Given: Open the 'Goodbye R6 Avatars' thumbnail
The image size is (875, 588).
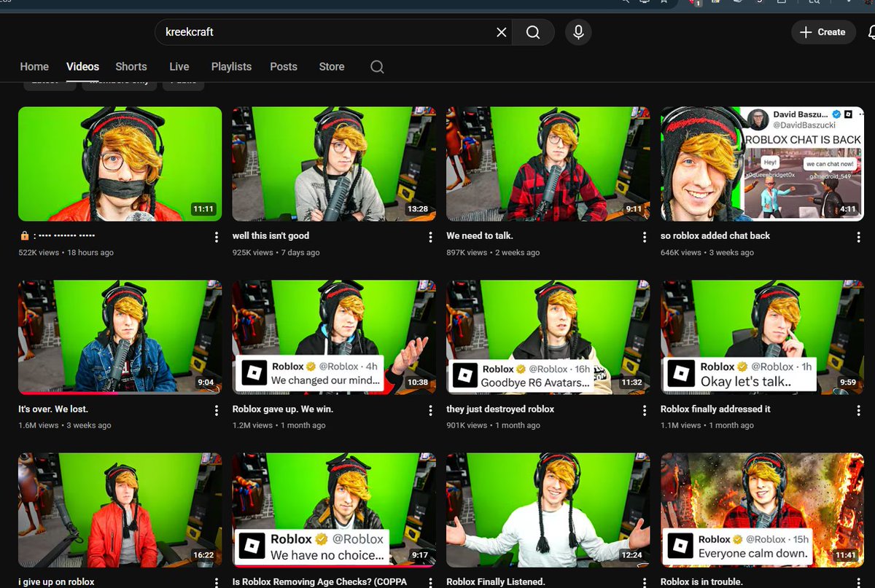Looking at the screenshot, I should point(548,337).
